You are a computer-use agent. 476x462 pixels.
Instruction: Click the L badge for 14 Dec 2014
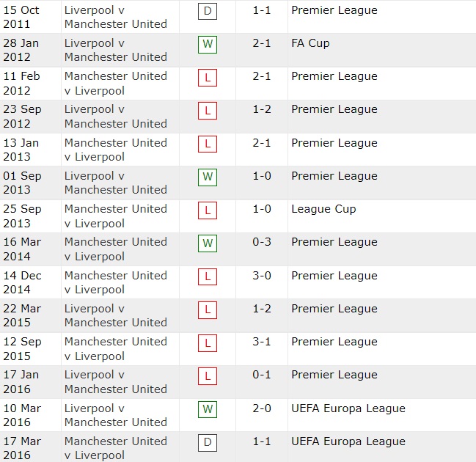[x=208, y=276]
